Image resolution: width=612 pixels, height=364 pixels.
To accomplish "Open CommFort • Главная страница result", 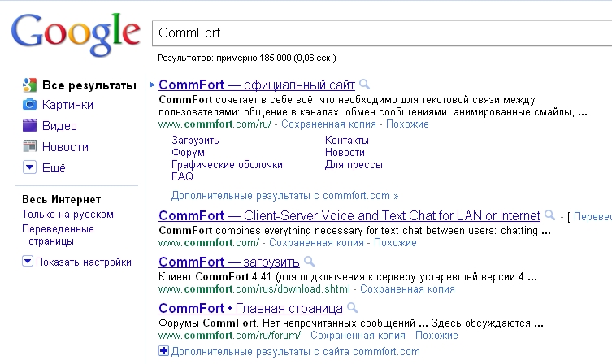I will (x=250, y=308).
